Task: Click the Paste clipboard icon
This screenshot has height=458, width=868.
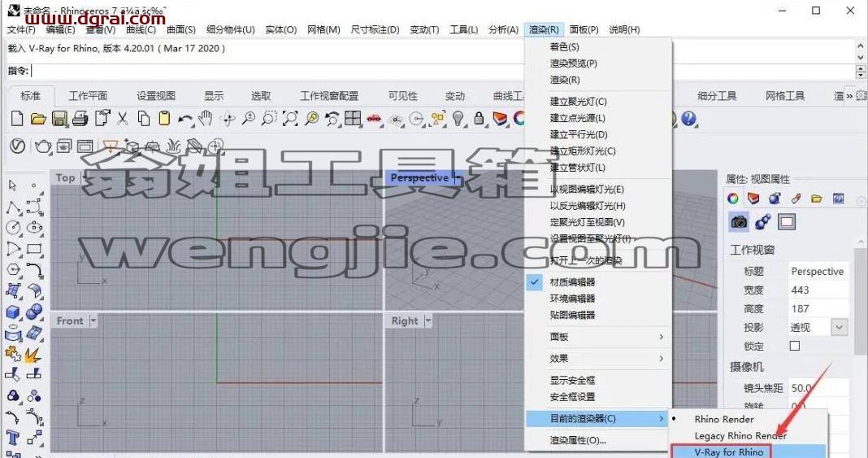Action: point(164,119)
